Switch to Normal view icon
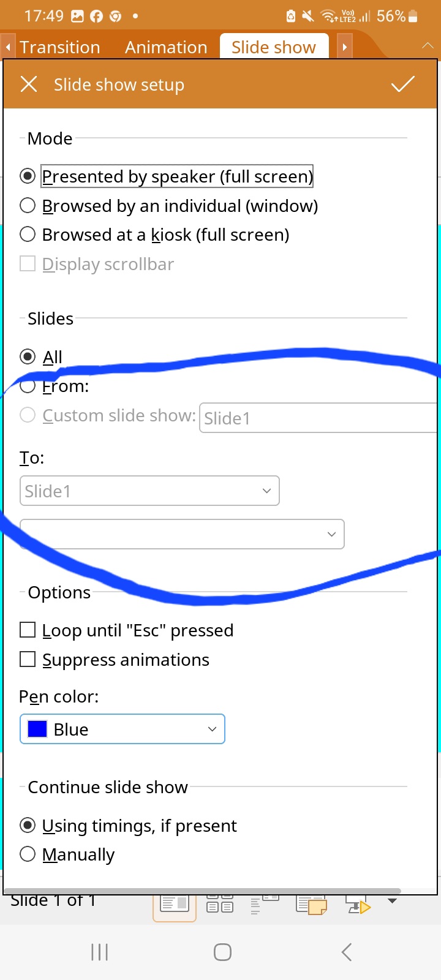This screenshot has width=441, height=980. coord(175,904)
